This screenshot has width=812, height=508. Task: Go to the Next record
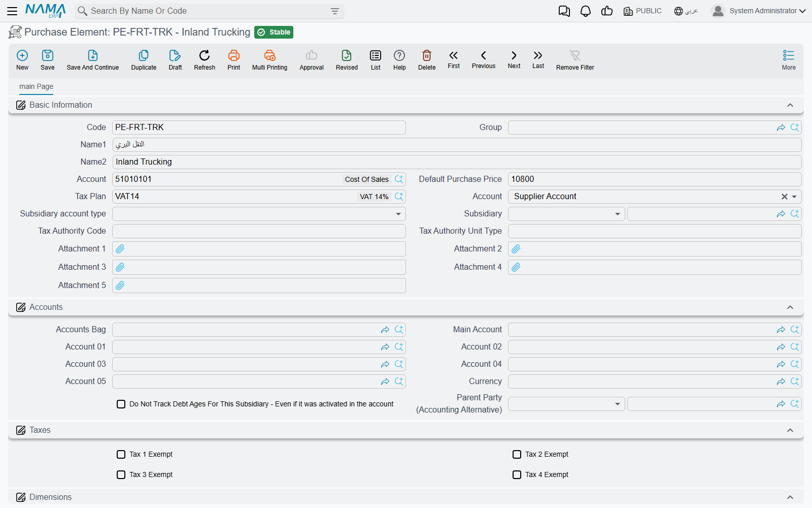tap(514, 59)
